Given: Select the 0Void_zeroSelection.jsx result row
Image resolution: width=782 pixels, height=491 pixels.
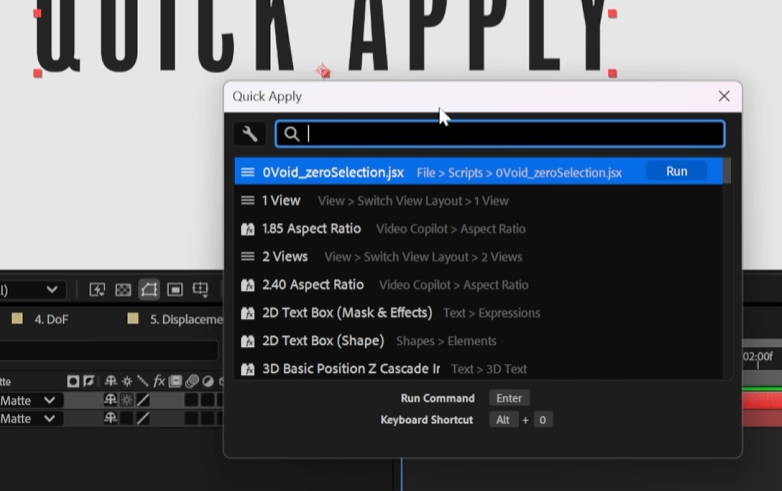Looking at the screenshot, I should pyautogui.click(x=478, y=171).
